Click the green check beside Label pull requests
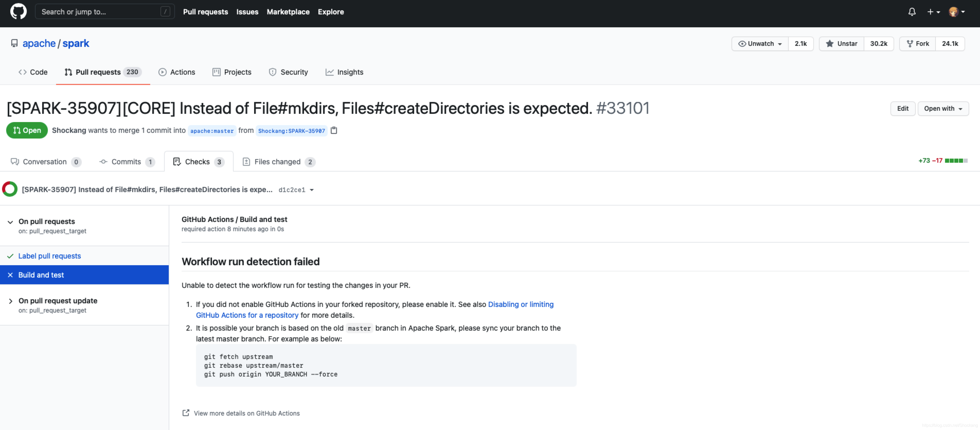This screenshot has width=980, height=430. [10, 256]
